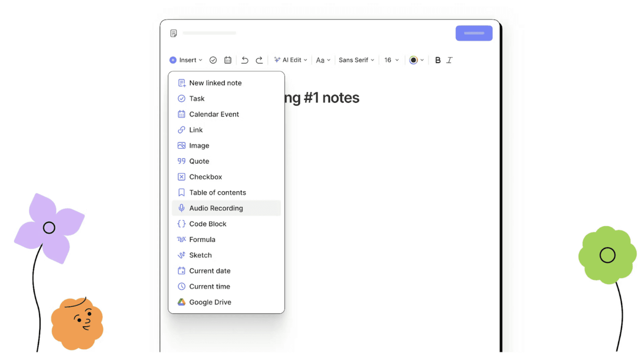This screenshot has height=358, width=644.
Task: Insert a Checkbox from the menu
Action: [x=206, y=177]
